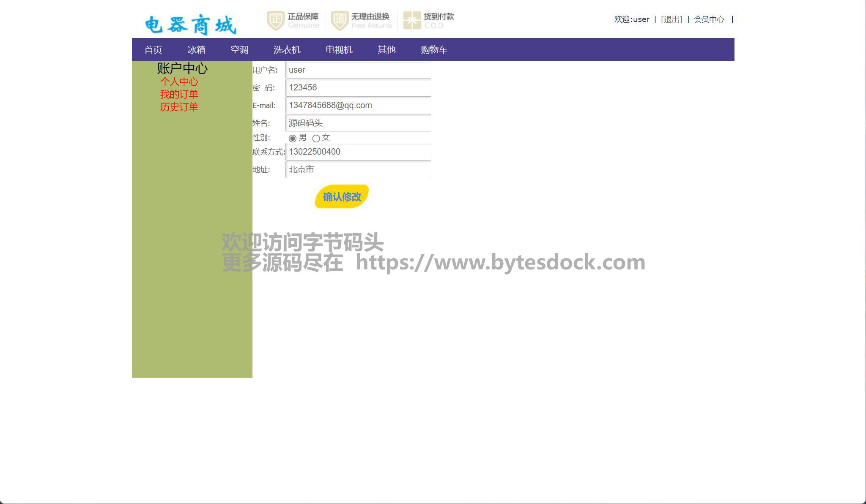Click the 无理由退换 Free Returns badge
The image size is (866, 504).
tap(362, 21)
